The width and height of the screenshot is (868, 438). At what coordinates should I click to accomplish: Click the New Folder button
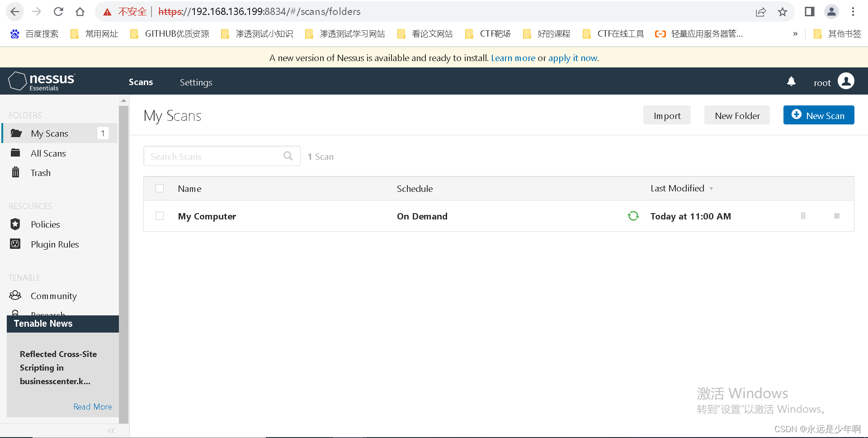737,115
